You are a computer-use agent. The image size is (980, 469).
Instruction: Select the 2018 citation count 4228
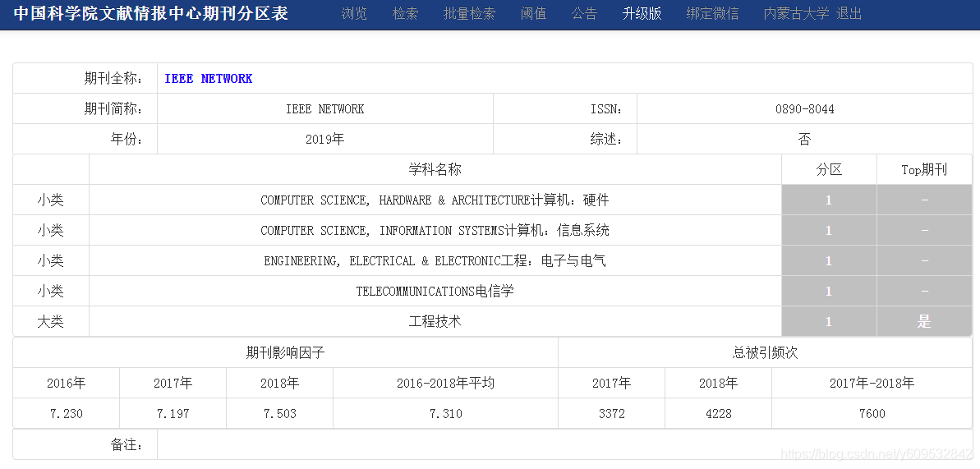tap(718, 413)
